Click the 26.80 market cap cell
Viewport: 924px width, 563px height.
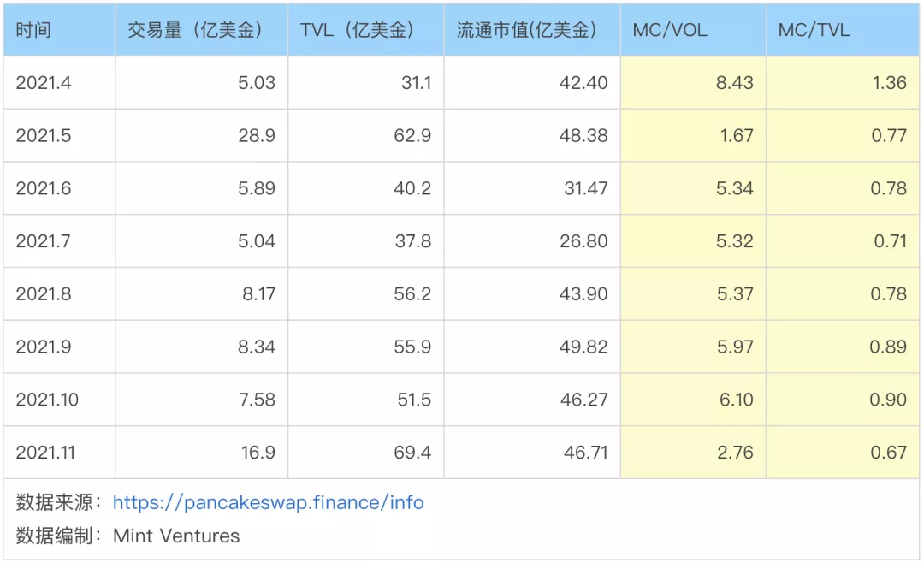pyautogui.click(x=532, y=241)
